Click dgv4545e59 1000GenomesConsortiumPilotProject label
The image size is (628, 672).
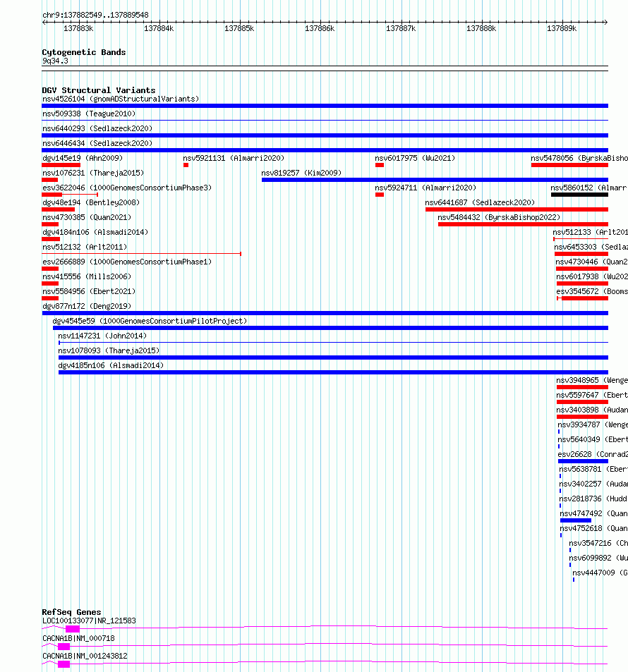(150, 321)
